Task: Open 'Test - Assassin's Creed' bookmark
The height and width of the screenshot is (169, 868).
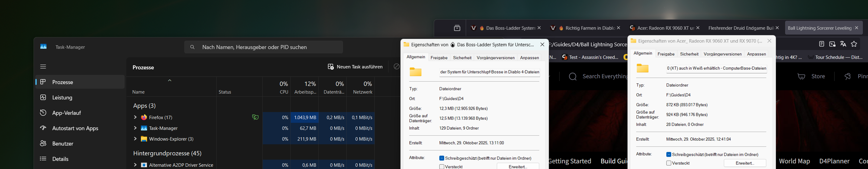Action: (590, 57)
